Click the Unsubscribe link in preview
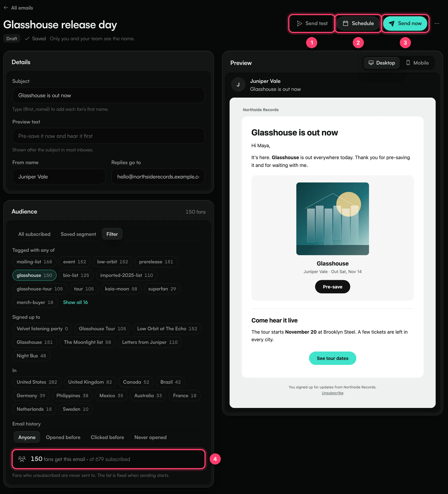The image size is (448, 494). [x=332, y=393]
